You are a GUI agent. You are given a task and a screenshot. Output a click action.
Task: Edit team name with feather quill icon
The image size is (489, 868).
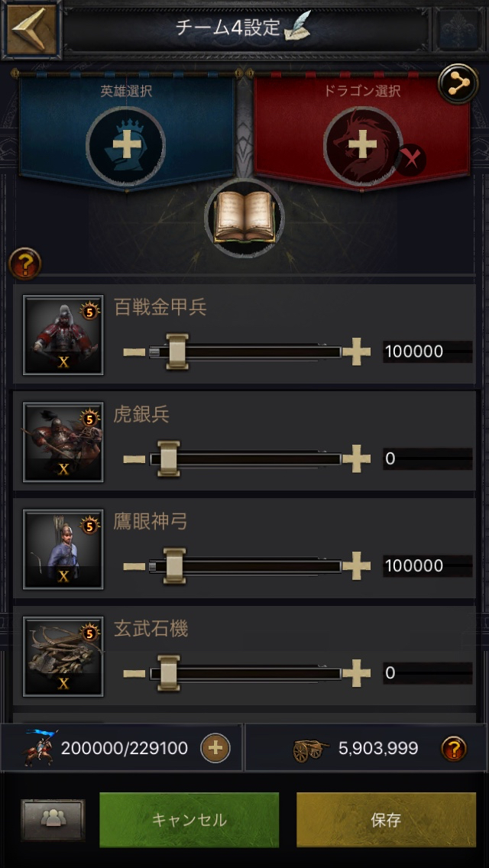pos(298,27)
